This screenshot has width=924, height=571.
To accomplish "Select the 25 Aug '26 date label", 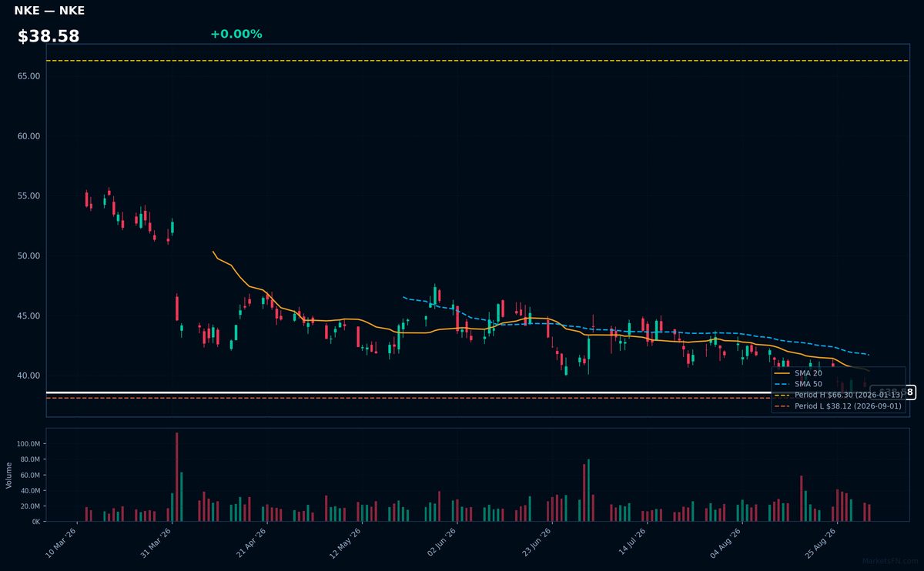I will coord(820,543).
